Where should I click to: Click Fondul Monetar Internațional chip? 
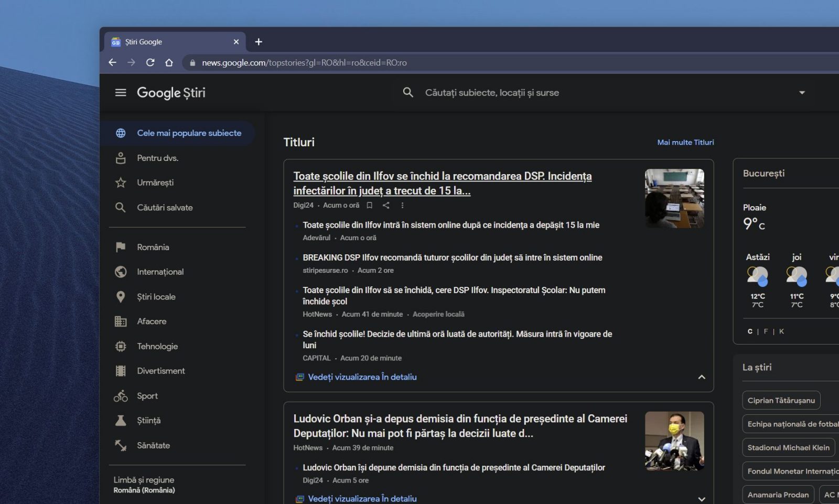tap(791, 471)
